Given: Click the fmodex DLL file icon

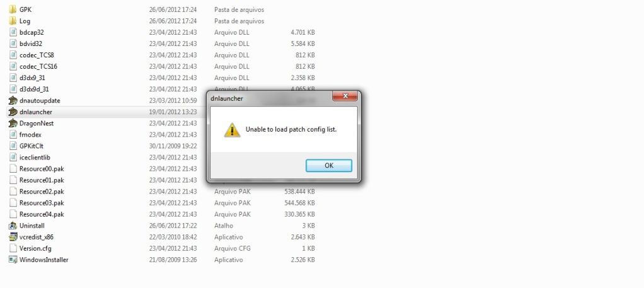Looking at the screenshot, I should 13,134.
